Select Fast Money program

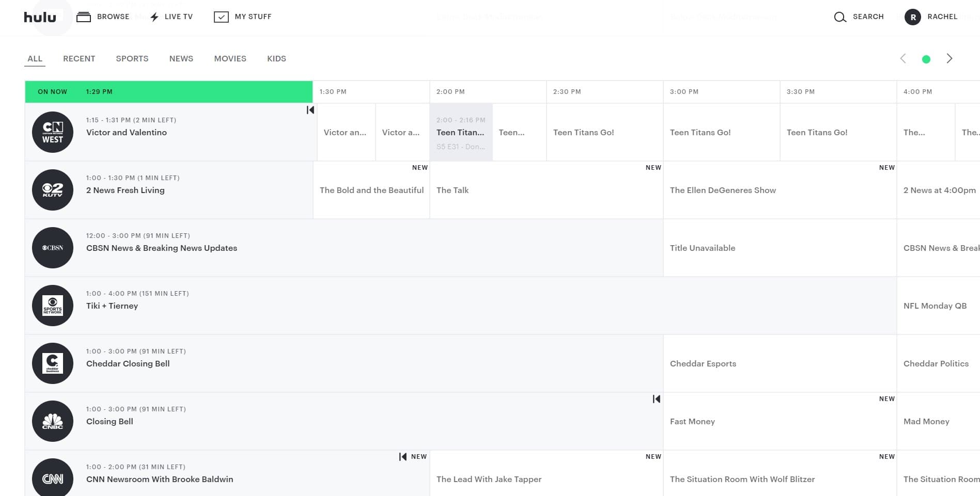(x=780, y=421)
